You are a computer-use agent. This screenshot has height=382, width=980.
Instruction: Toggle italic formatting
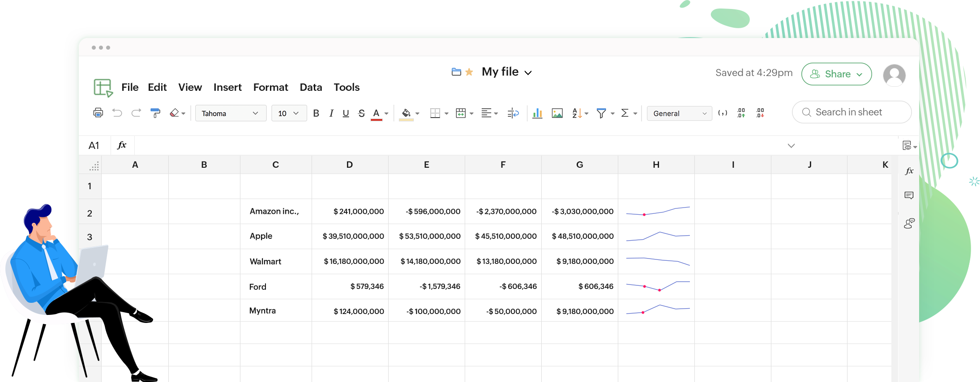click(x=331, y=113)
